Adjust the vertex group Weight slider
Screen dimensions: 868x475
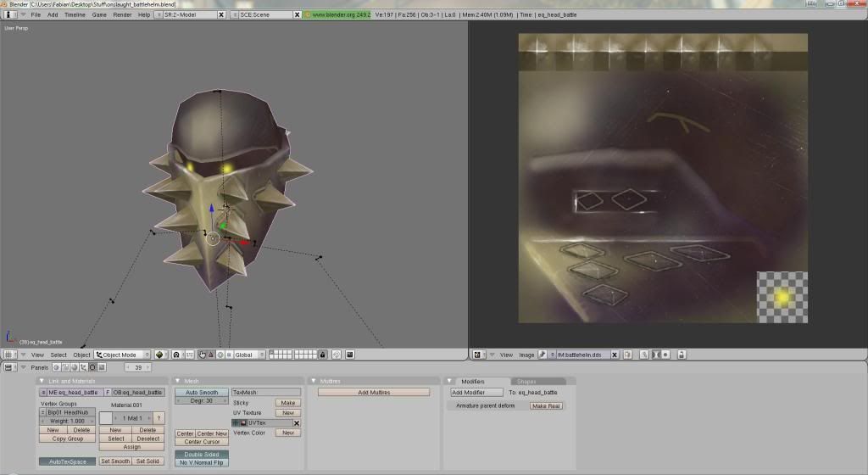coord(66,421)
